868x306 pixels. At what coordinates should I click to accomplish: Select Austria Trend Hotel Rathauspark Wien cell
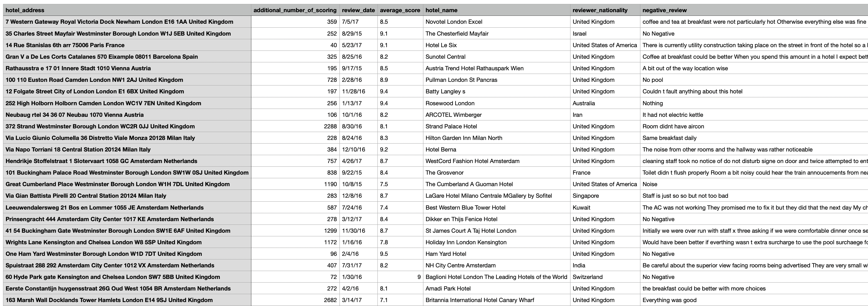click(497, 68)
